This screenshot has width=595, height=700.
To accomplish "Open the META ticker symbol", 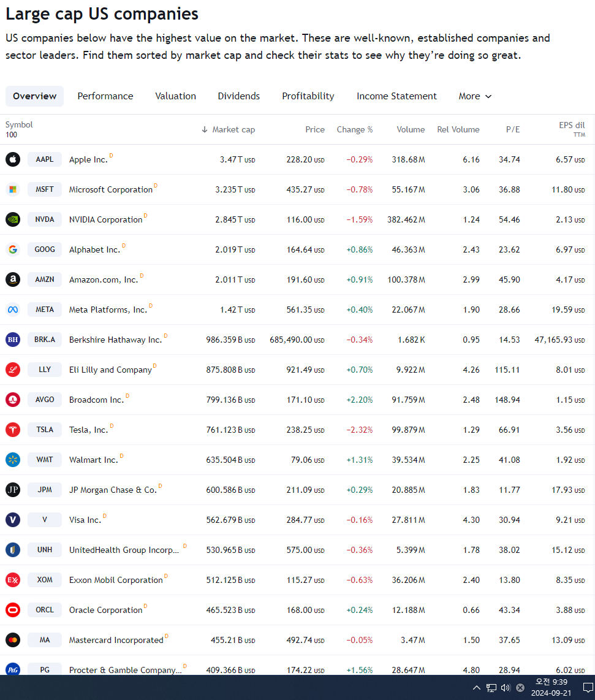I will click(x=45, y=310).
